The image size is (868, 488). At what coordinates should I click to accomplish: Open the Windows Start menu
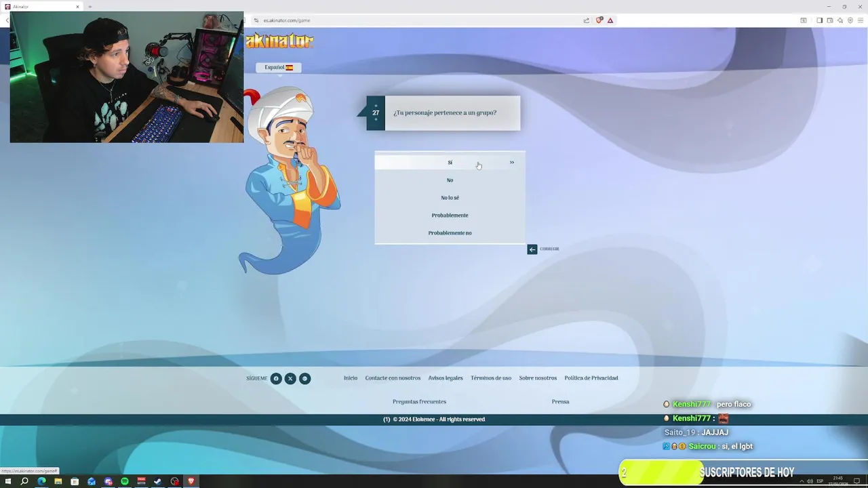pos(8,481)
